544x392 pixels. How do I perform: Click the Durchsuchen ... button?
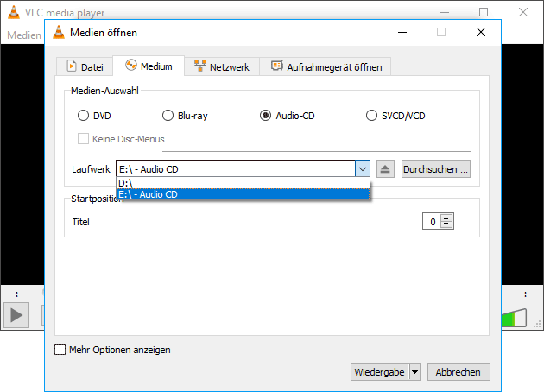(x=436, y=169)
